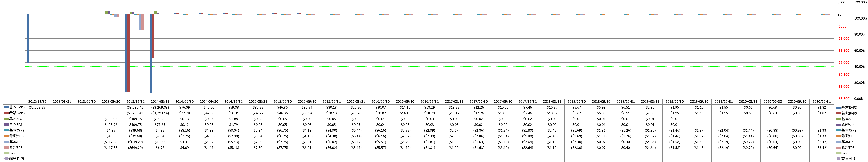The height and width of the screenshot is (162, 868).
Task: Click the $1.88 table cell
Action: (234, 119)
